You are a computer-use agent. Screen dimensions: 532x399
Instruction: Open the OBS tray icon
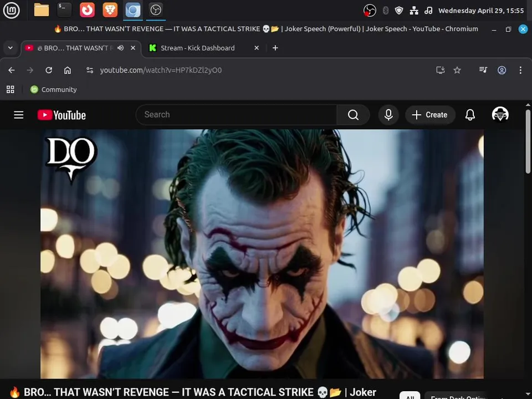coord(370,11)
